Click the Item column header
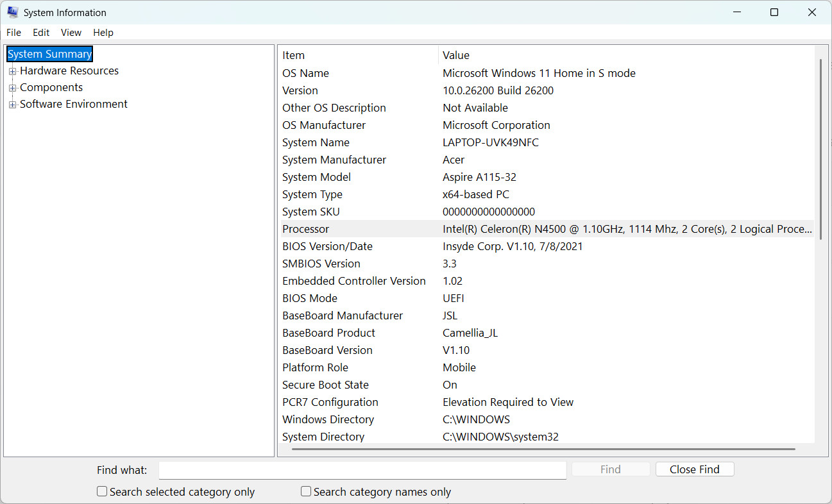Screen dimensions: 832x504 tap(359, 55)
